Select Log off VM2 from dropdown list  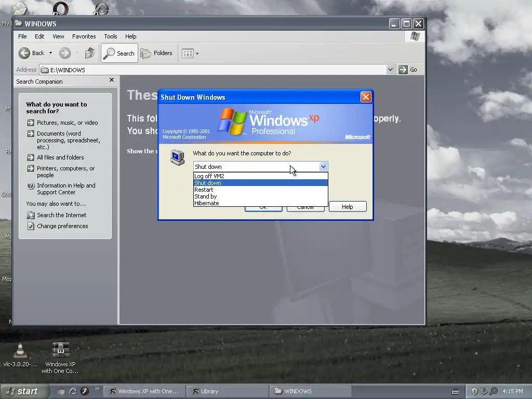tap(261, 176)
